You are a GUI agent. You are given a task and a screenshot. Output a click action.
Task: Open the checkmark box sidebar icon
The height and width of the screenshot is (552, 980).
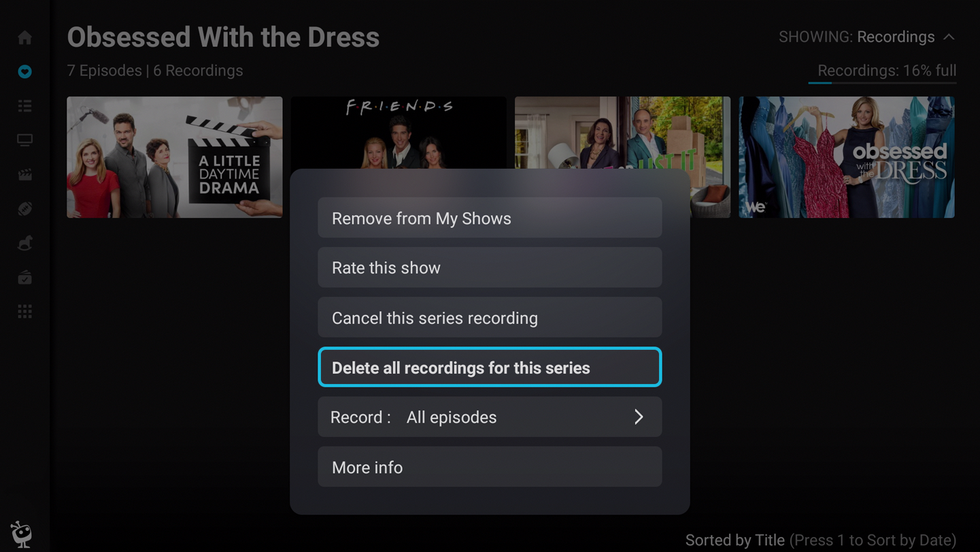(25, 277)
